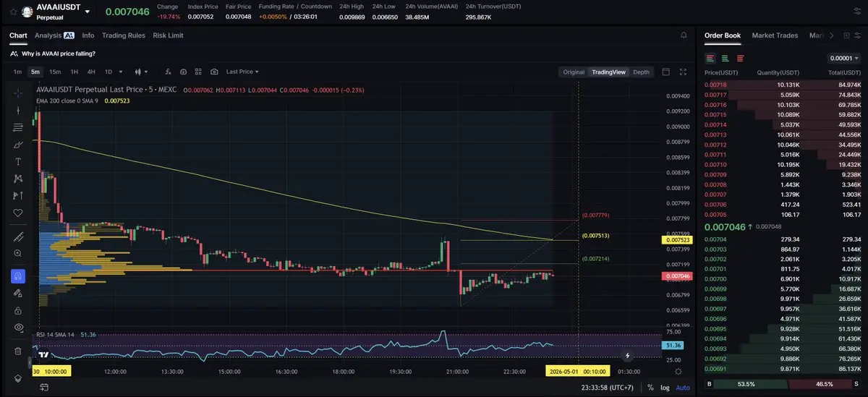Toggle the magnet snap mode
This screenshot has width=868, height=397.
tap(18, 276)
